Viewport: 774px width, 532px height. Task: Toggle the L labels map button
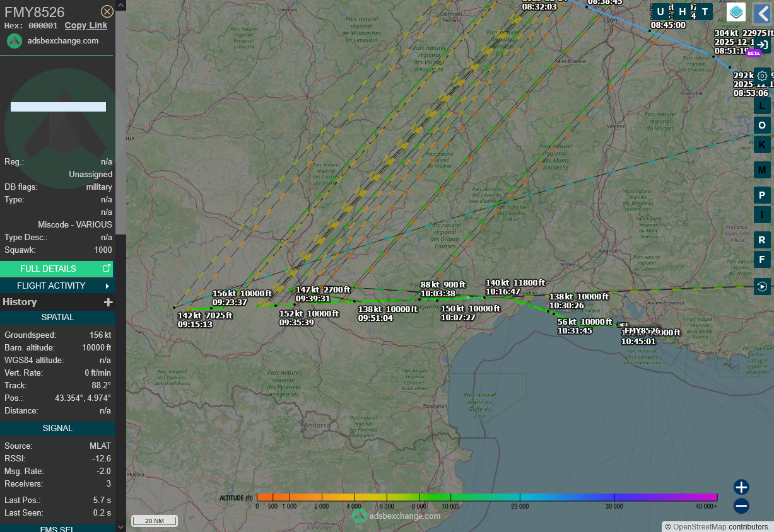762,106
